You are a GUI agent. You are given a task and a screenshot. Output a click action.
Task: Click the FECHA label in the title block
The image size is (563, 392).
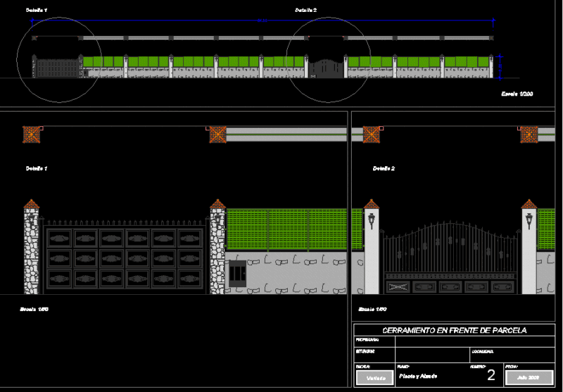(x=512, y=367)
